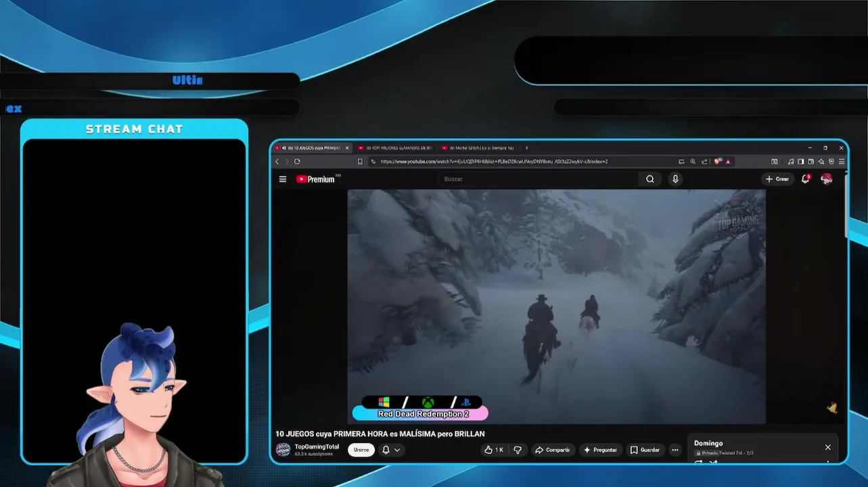This screenshot has width=868, height=487.
Task: Open the Domingo playlist title
Action: pos(708,444)
